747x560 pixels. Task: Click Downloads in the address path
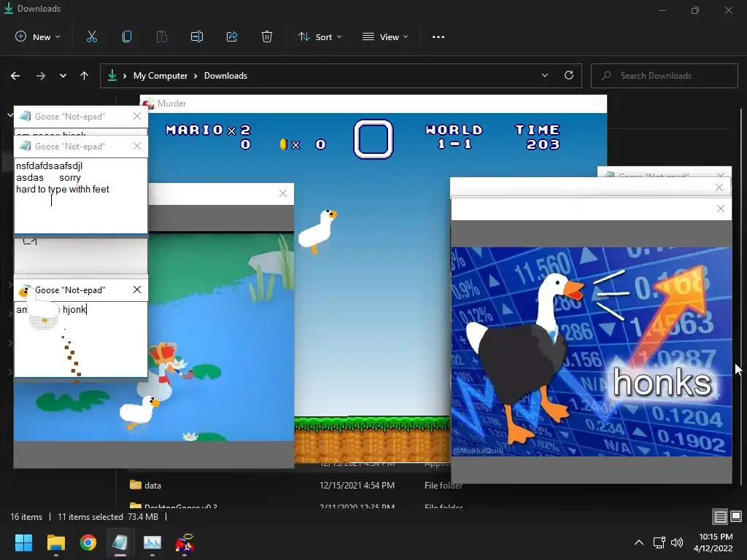coord(225,76)
